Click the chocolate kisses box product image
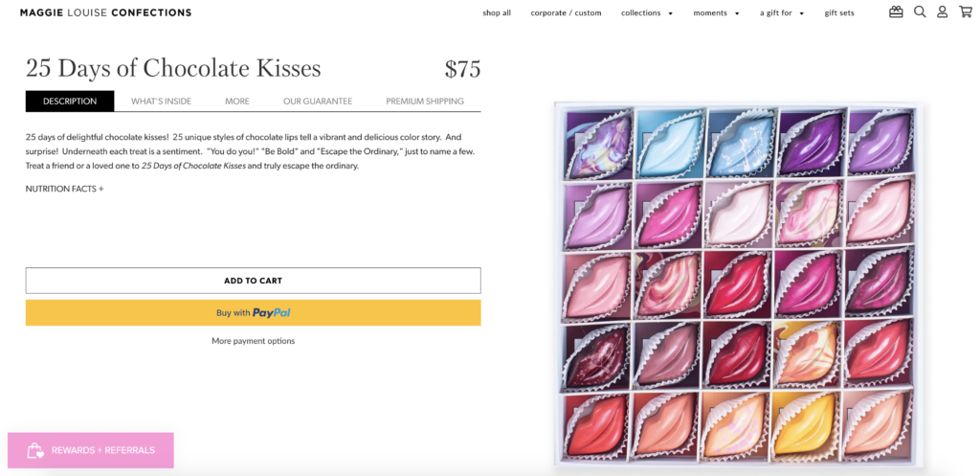The height and width of the screenshot is (476, 980). [738, 283]
